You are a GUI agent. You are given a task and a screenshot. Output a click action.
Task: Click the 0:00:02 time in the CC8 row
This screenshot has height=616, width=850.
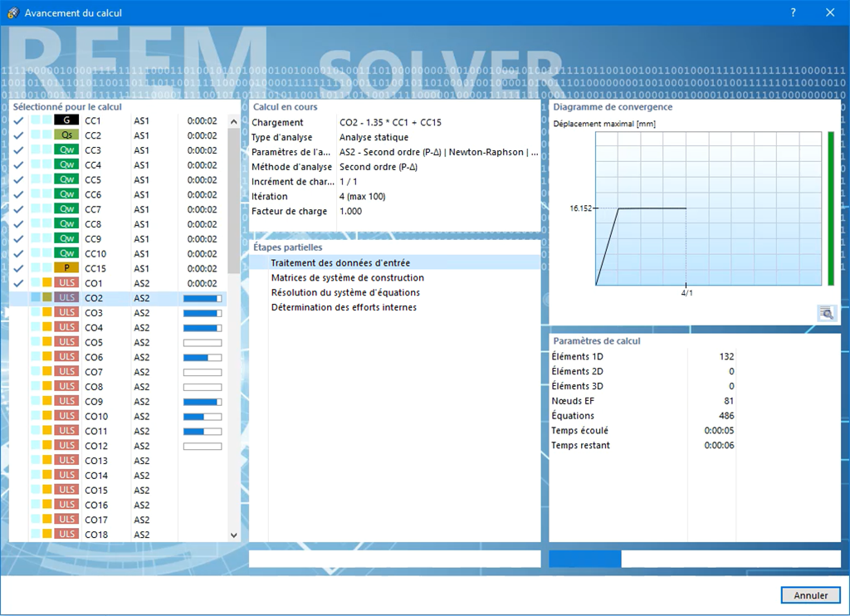pos(203,224)
